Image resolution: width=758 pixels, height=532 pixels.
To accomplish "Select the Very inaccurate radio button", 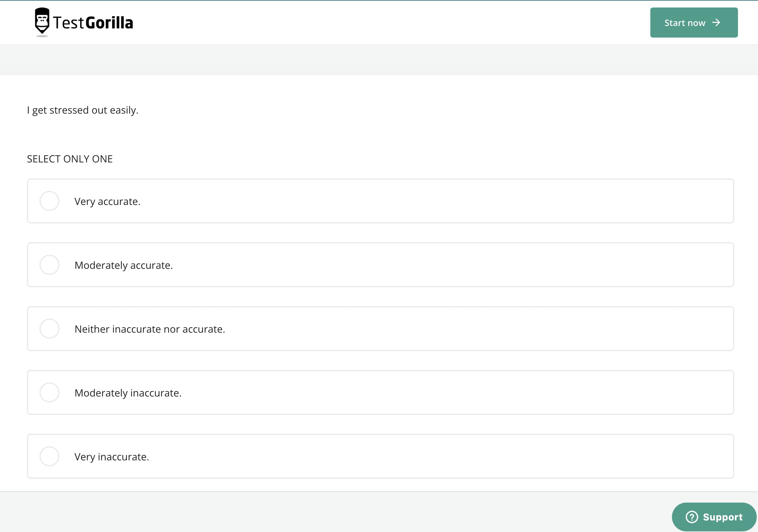I will [x=49, y=456].
